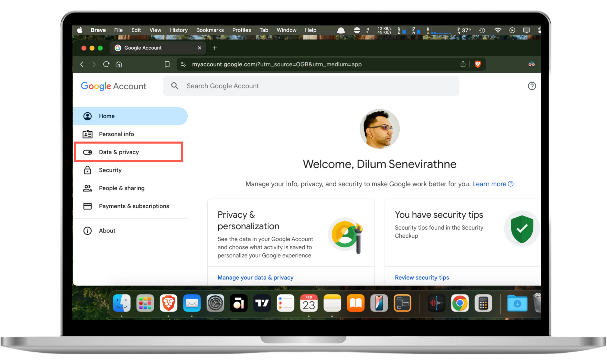
Task: Click the Learn more link
Action: coord(489,184)
